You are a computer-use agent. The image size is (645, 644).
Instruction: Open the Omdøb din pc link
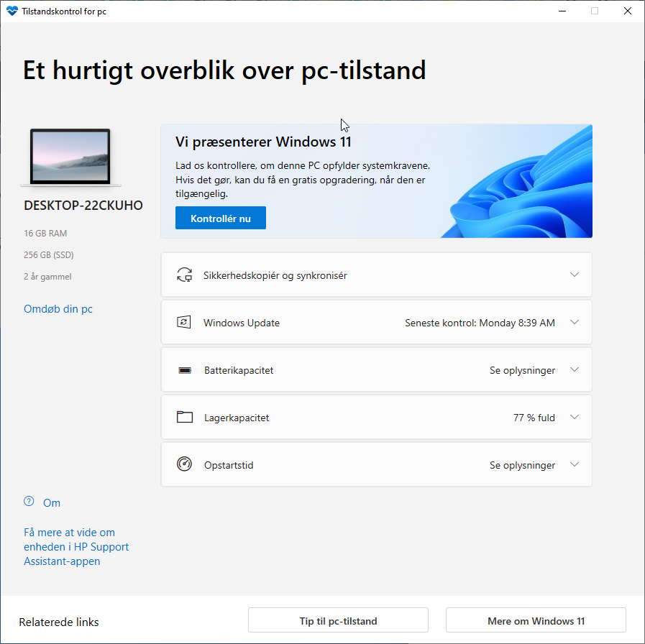58,309
